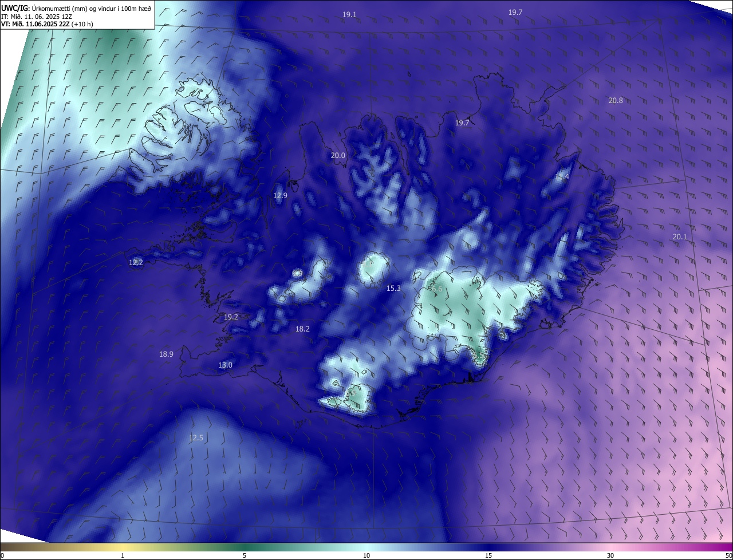
Task: Click the colorbar tick label '50'
Action: click(x=728, y=556)
